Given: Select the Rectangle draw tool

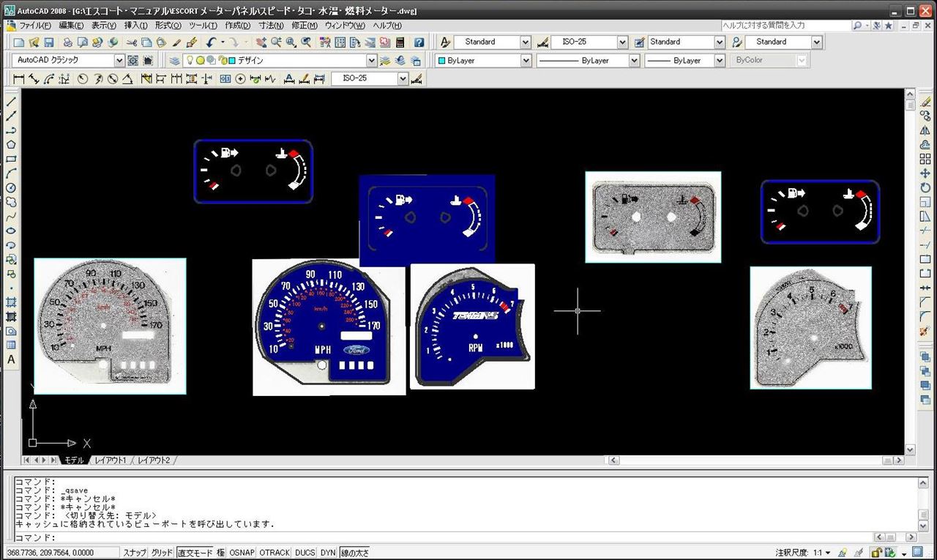Looking at the screenshot, I should point(11,159).
